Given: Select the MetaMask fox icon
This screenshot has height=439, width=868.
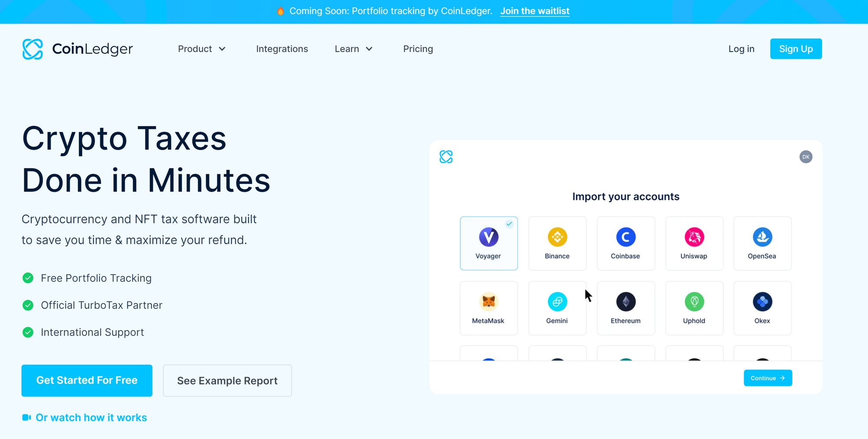Looking at the screenshot, I should tap(489, 301).
